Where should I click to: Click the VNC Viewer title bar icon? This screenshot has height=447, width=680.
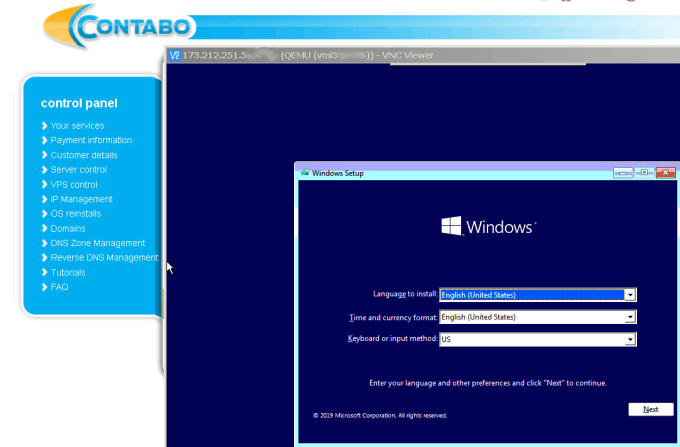click(174, 55)
